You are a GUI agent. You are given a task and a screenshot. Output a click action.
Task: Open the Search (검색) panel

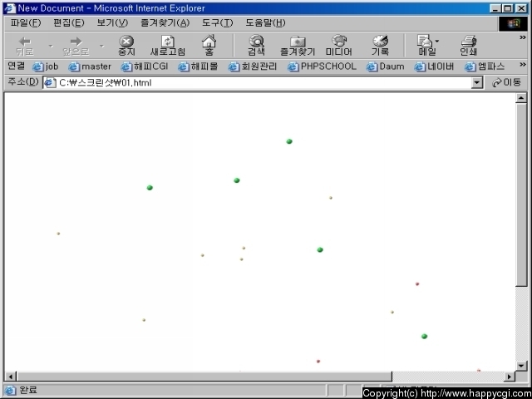[256, 46]
